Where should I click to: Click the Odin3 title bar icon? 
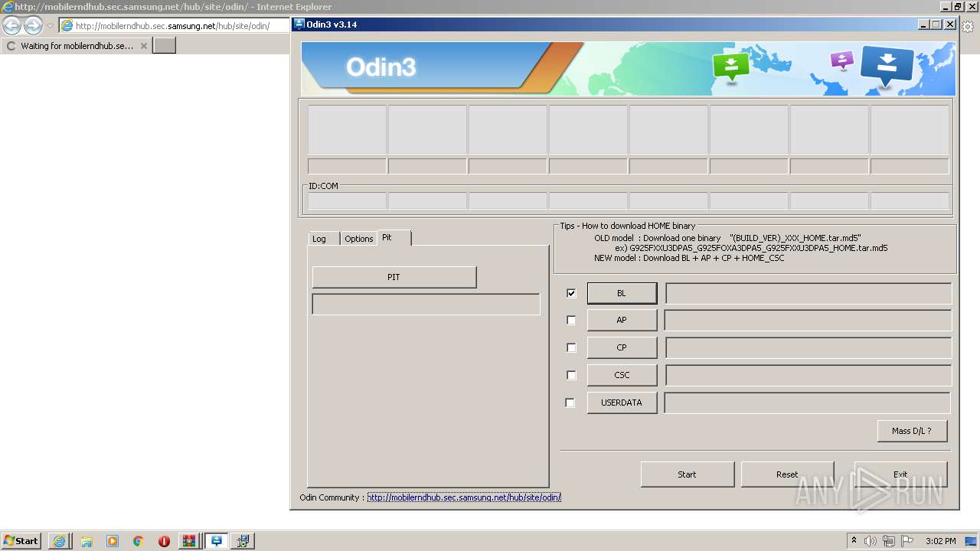[299, 24]
